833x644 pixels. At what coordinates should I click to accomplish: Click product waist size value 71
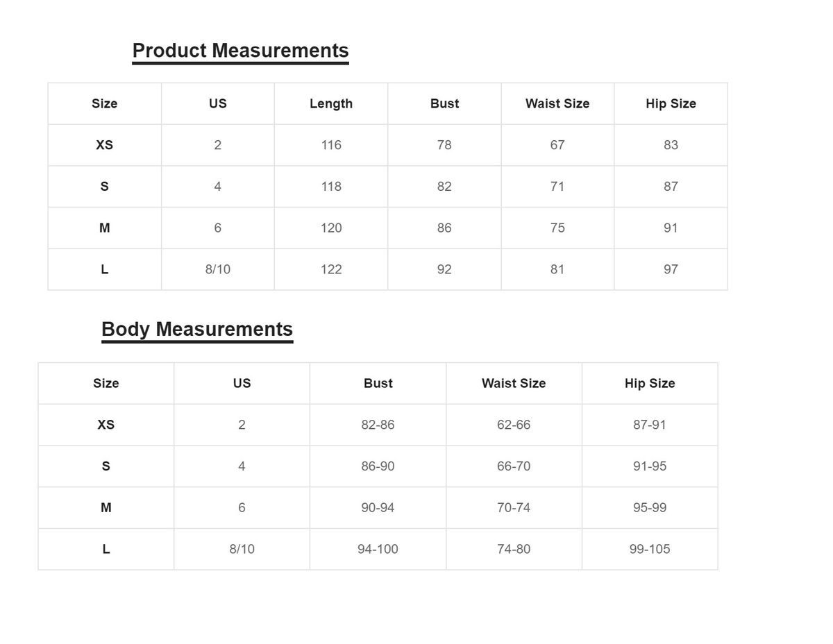(x=557, y=186)
